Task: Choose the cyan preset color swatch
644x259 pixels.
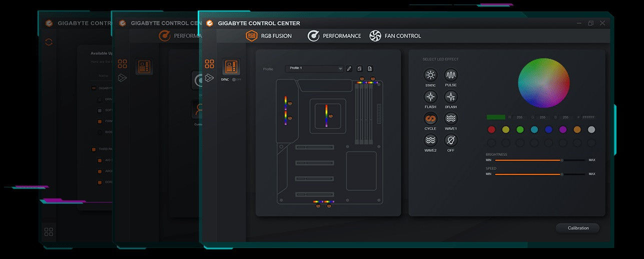Action: (534, 129)
